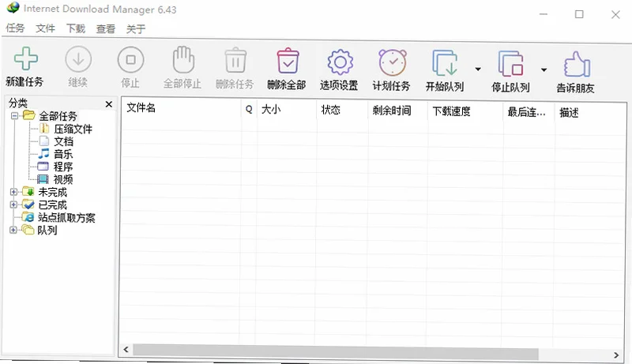The image size is (632, 364).
Task: Maximize the Internet Download Manager window
Action: (579, 14)
